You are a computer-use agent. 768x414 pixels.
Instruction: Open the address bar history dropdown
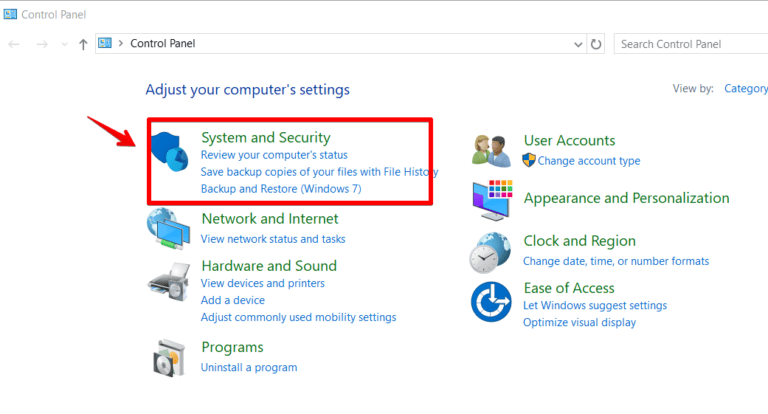click(578, 44)
